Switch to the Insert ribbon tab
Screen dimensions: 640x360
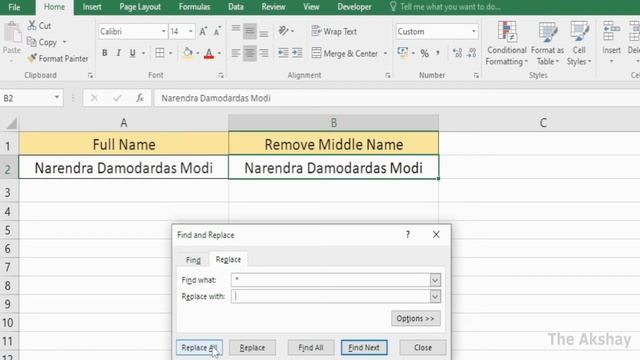(x=92, y=7)
